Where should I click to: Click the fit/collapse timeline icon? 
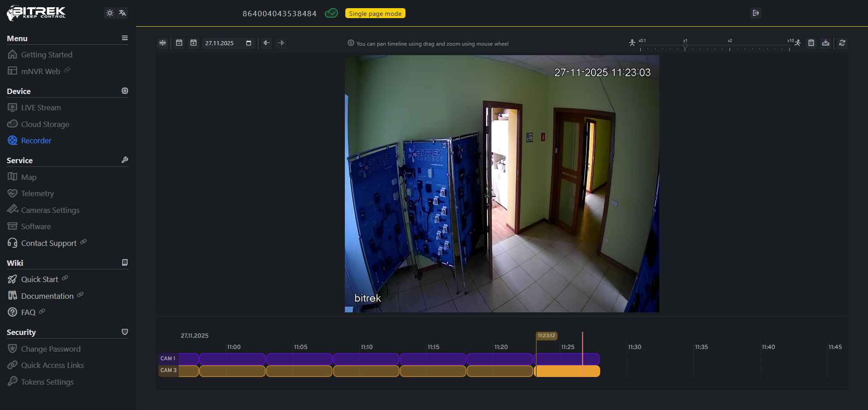(162, 43)
